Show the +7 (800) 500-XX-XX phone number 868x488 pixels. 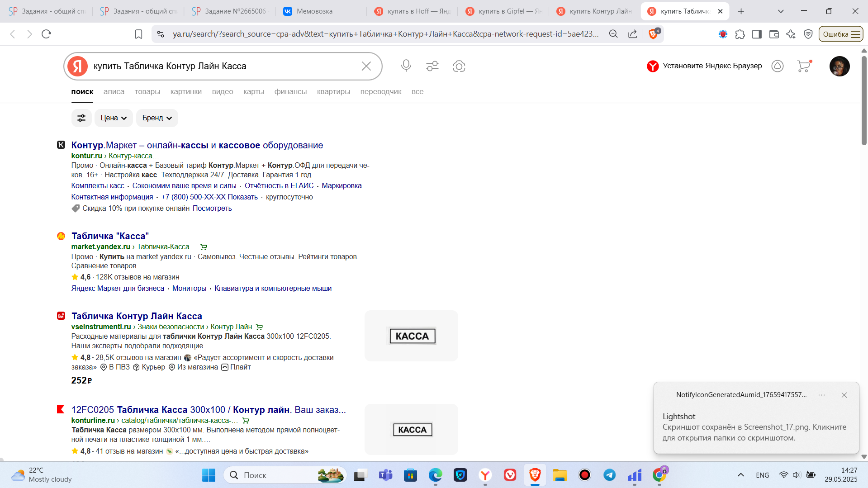point(209,197)
